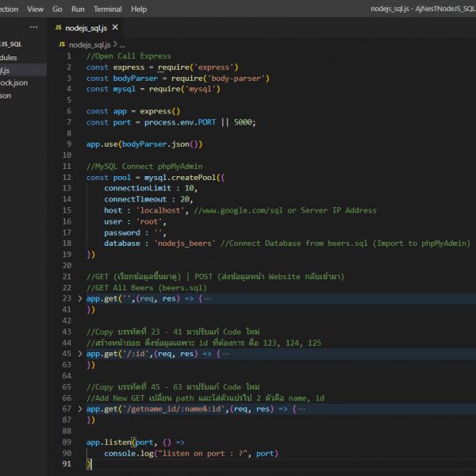Click the JS icon on nodejs_sql.js tab
The image size is (476, 476).
59,28
